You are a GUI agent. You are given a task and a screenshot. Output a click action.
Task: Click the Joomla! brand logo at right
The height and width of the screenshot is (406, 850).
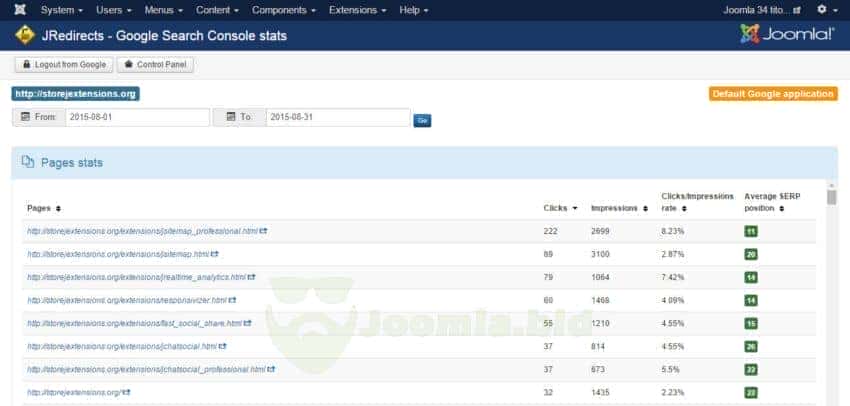[x=788, y=34]
